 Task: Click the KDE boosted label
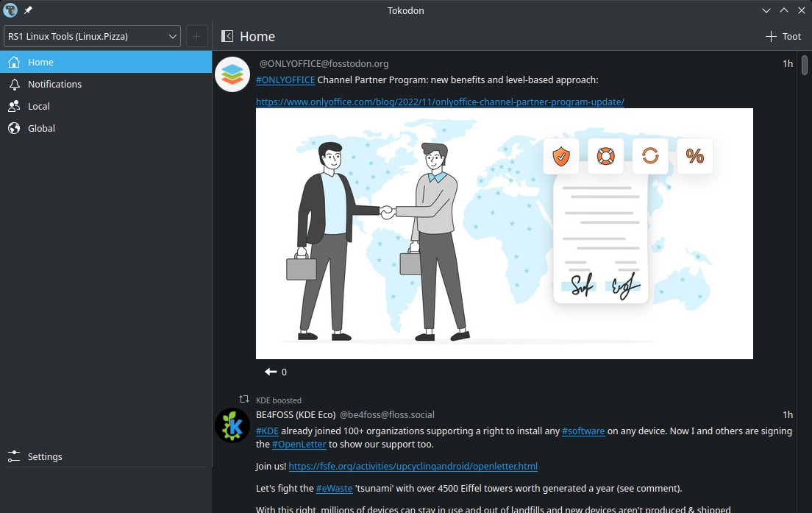[279, 400]
